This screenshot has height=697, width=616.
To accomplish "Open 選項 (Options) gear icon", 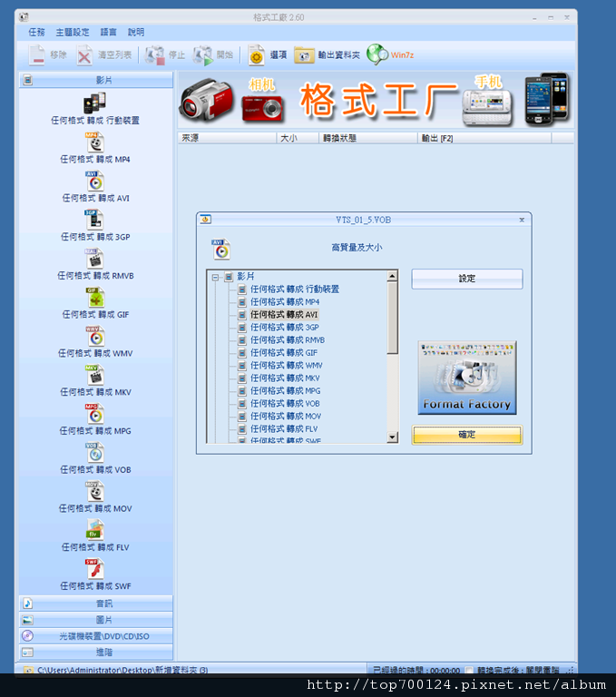I will coord(257,55).
